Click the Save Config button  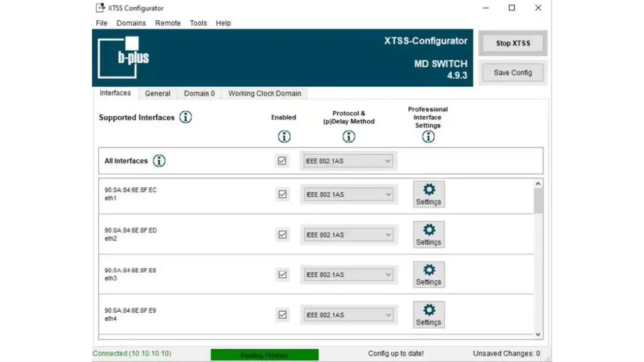coord(513,73)
